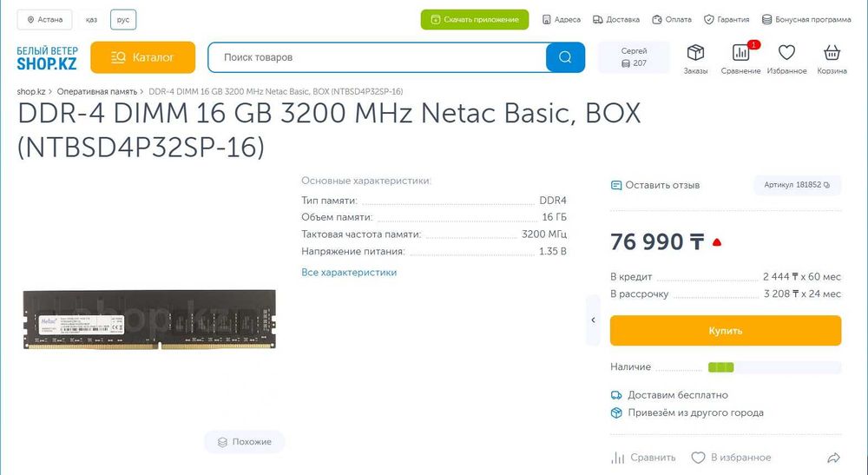Image resolution: width=868 pixels, height=475 pixels.
Task: Click the share arrow icon
Action: pos(833,458)
